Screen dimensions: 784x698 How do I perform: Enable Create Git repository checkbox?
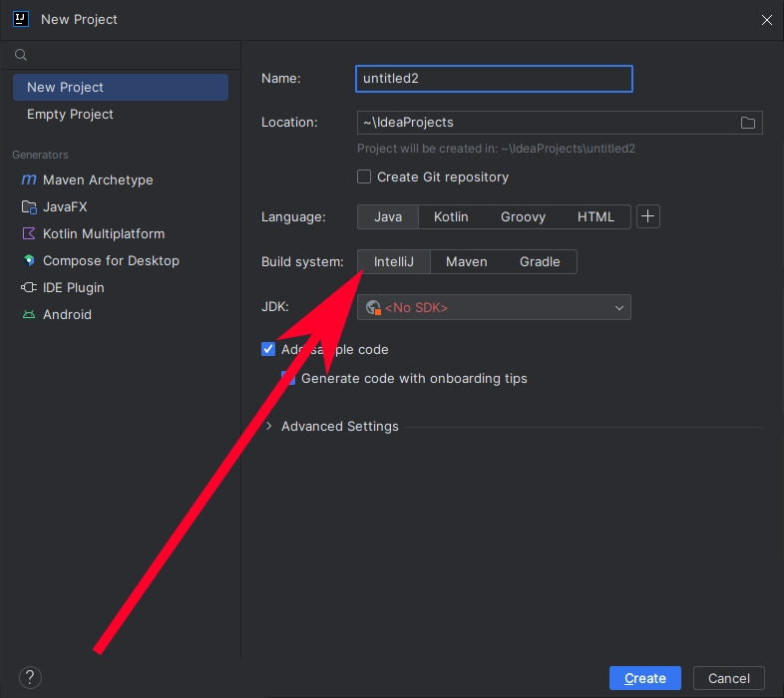pos(364,176)
